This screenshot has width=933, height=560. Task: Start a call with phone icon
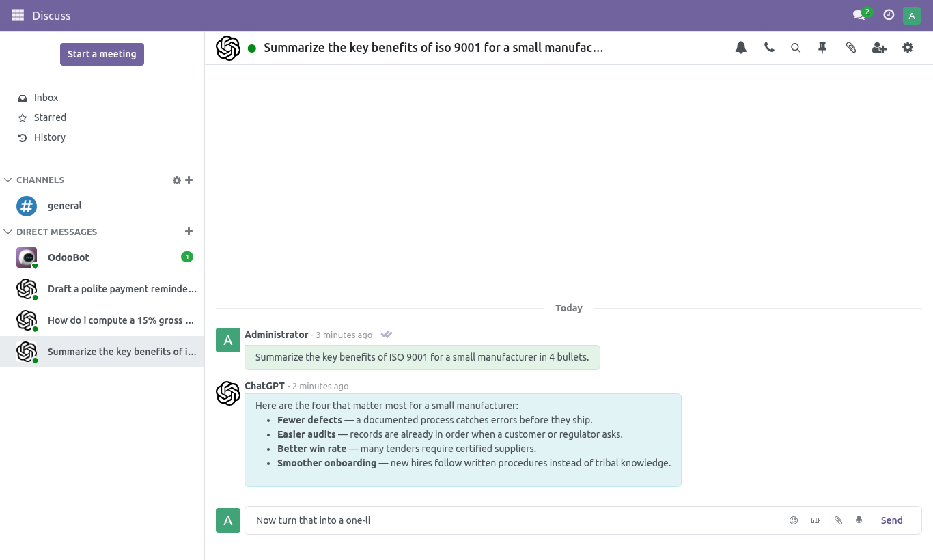(x=769, y=48)
